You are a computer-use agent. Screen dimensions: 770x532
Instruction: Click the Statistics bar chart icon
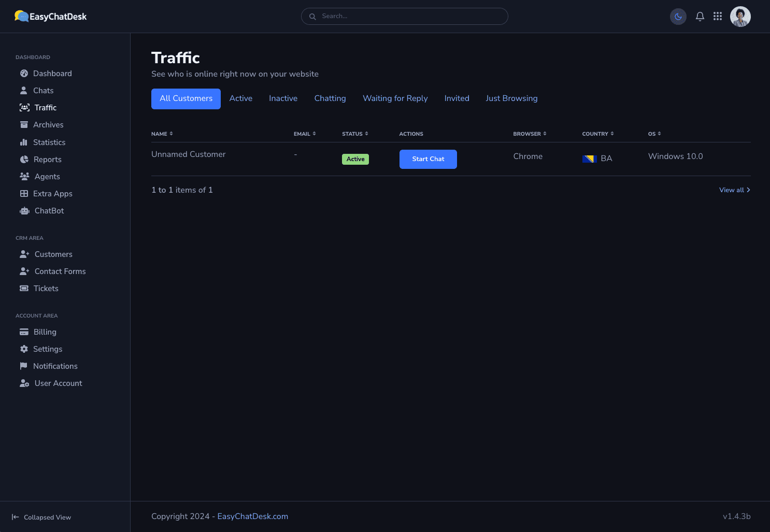tap(24, 142)
